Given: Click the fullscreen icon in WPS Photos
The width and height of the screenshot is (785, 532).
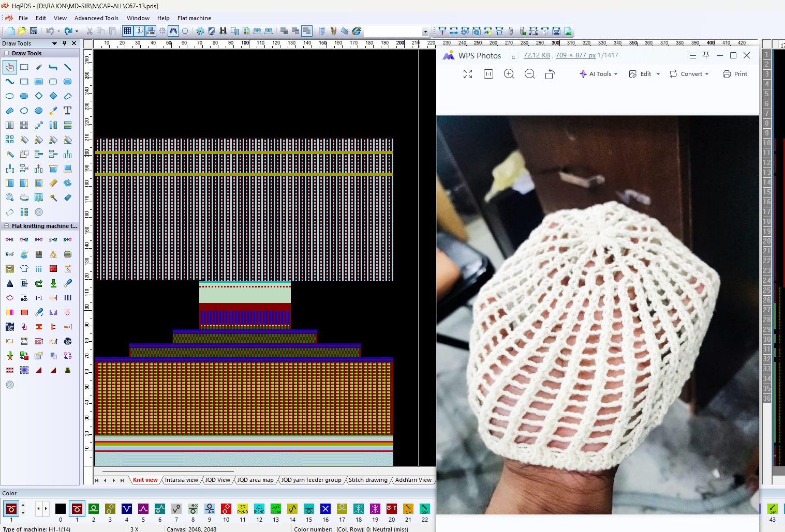Looking at the screenshot, I should (468, 74).
